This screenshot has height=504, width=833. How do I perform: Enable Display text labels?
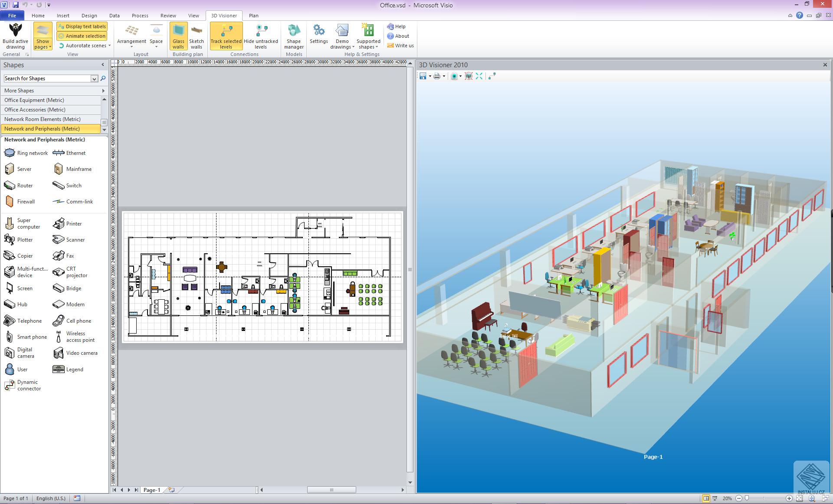point(82,26)
